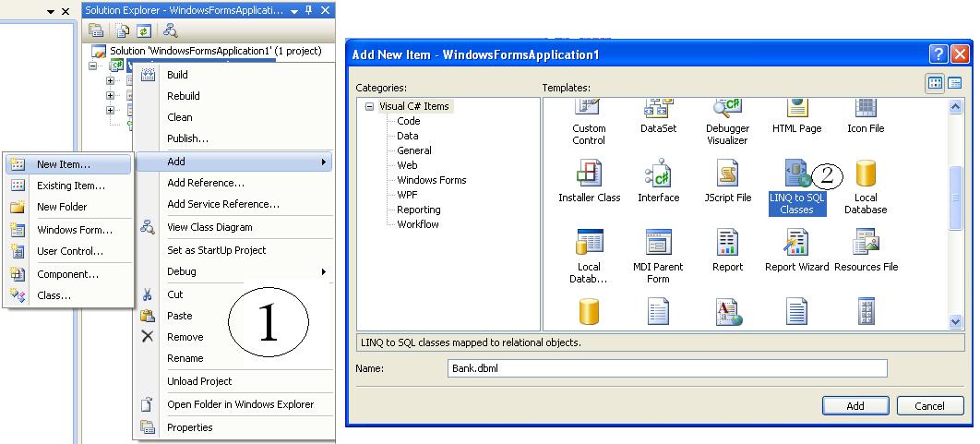Pick the MDI Parent Form template
This screenshot has width=980, height=444.
(x=658, y=257)
